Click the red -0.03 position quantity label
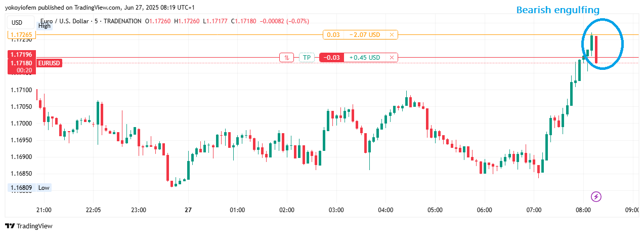Image resolution: width=644 pixels, height=242 pixels. 332,58
